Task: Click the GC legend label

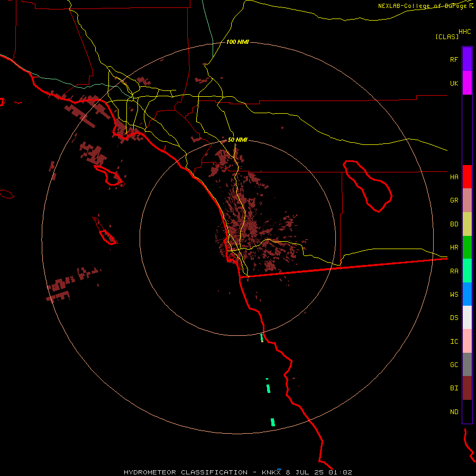Action: (454, 364)
